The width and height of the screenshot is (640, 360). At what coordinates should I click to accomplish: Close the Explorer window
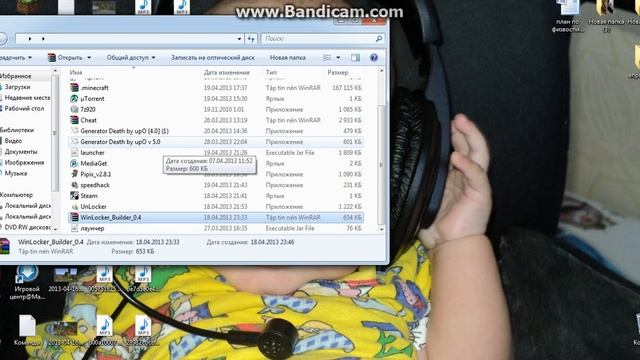point(374,20)
